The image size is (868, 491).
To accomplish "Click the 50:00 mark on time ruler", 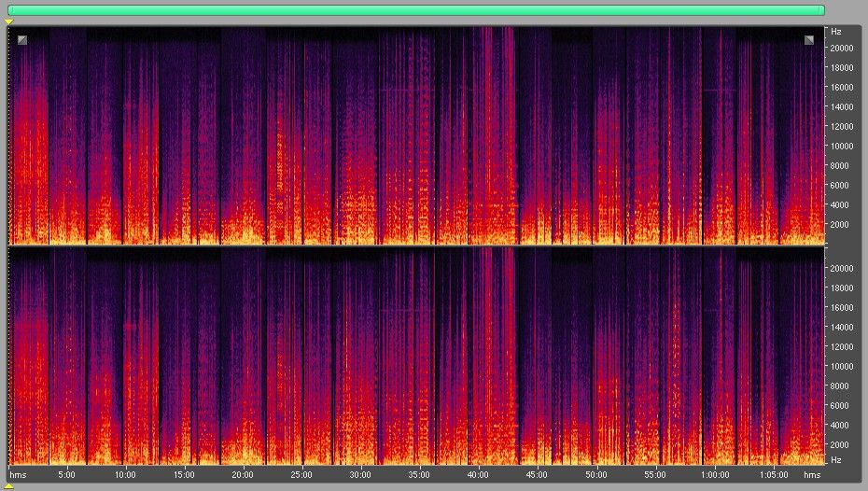I will point(596,475).
